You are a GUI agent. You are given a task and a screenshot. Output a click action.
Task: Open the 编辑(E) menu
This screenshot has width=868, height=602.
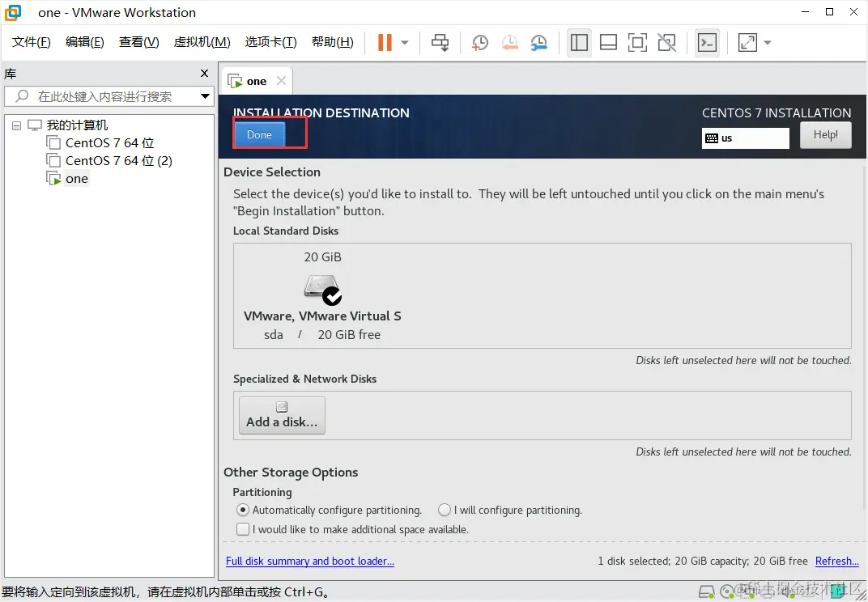[84, 43]
